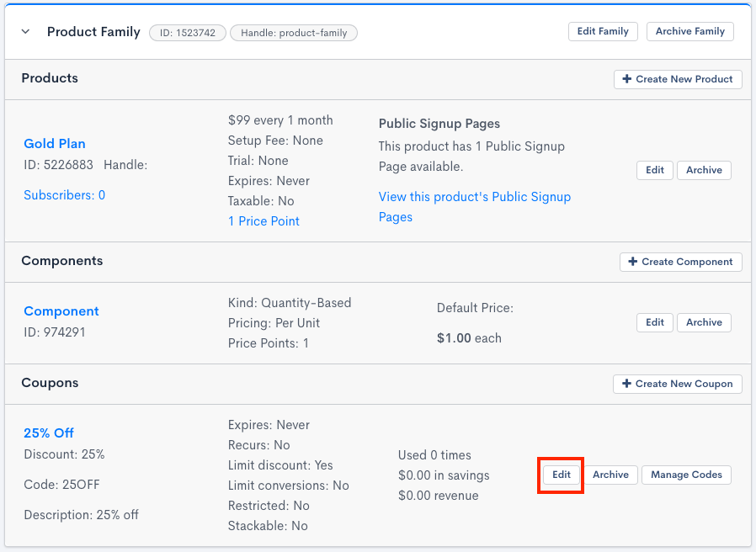Screen dimensions: 756x552
Task: Open View this product's Public Signup Pages
Action: coord(474,207)
